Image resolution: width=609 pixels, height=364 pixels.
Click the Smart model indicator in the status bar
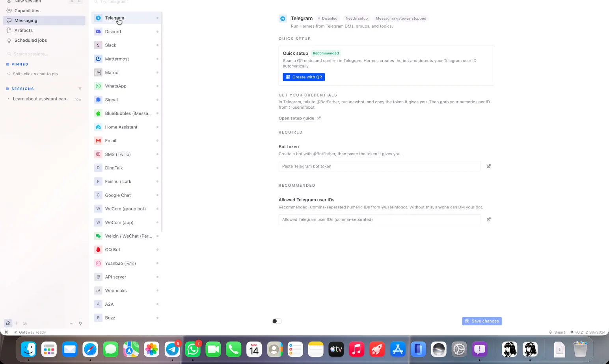557,332
